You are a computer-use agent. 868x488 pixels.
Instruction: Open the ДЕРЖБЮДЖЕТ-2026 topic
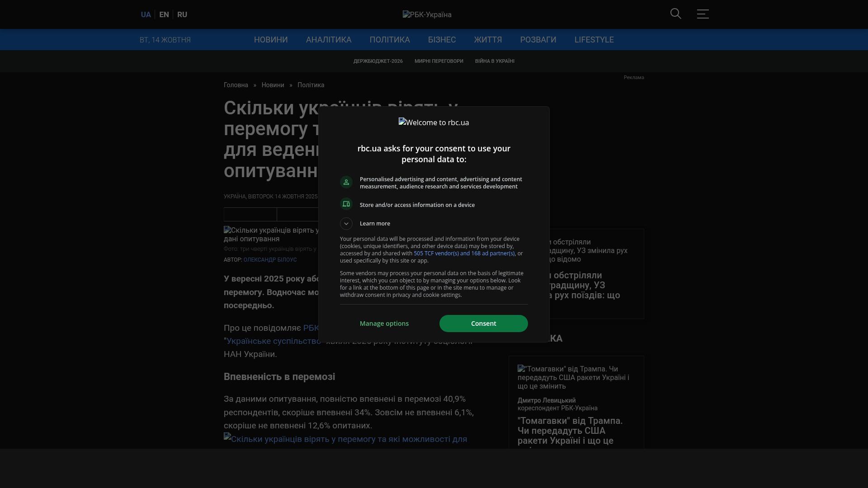[x=378, y=61]
